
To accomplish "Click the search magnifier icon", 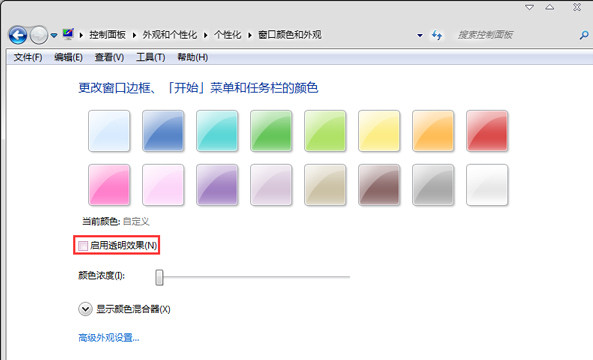I will (x=584, y=35).
